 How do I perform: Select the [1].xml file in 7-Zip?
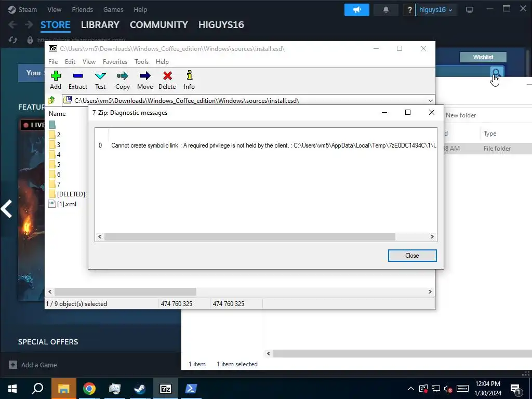(63, 204)
